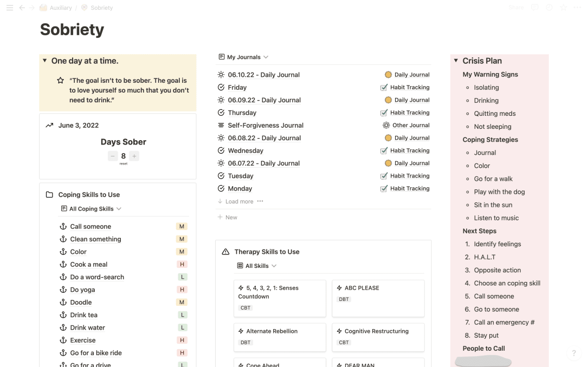Click the comments icon in the top bar
This screenshot has width=588, height=367.
point(535,7)
